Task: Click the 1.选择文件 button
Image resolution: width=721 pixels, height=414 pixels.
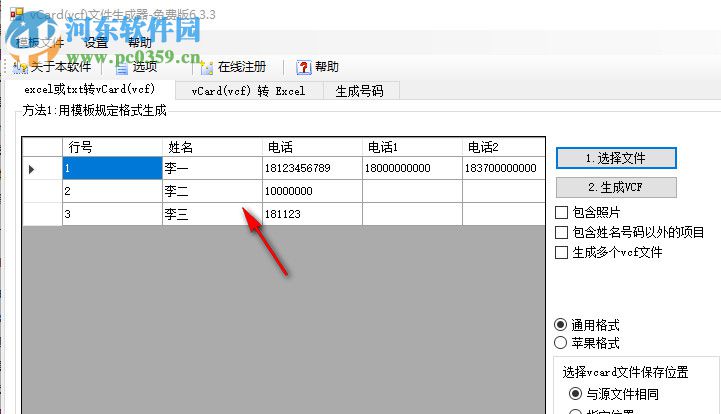Action: (616, 158)
